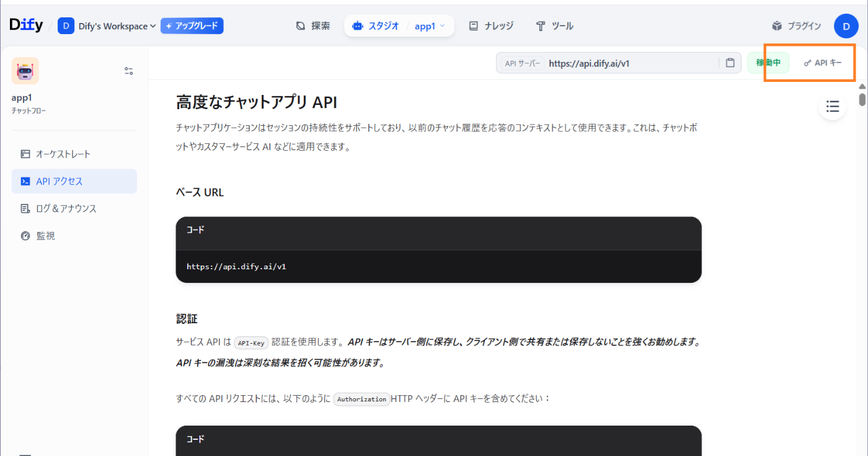Copy API server URL with clipboard icon

730,63
